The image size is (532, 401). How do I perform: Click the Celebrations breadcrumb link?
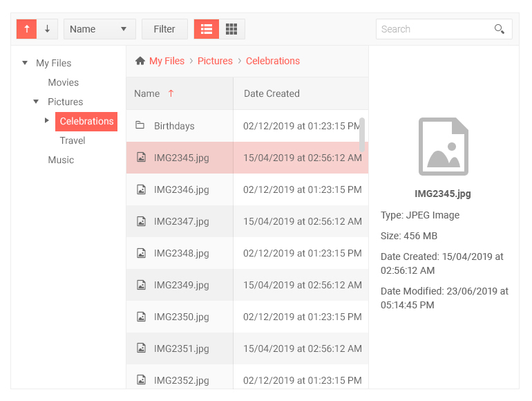pyautogui.click(x=273, y=61)
